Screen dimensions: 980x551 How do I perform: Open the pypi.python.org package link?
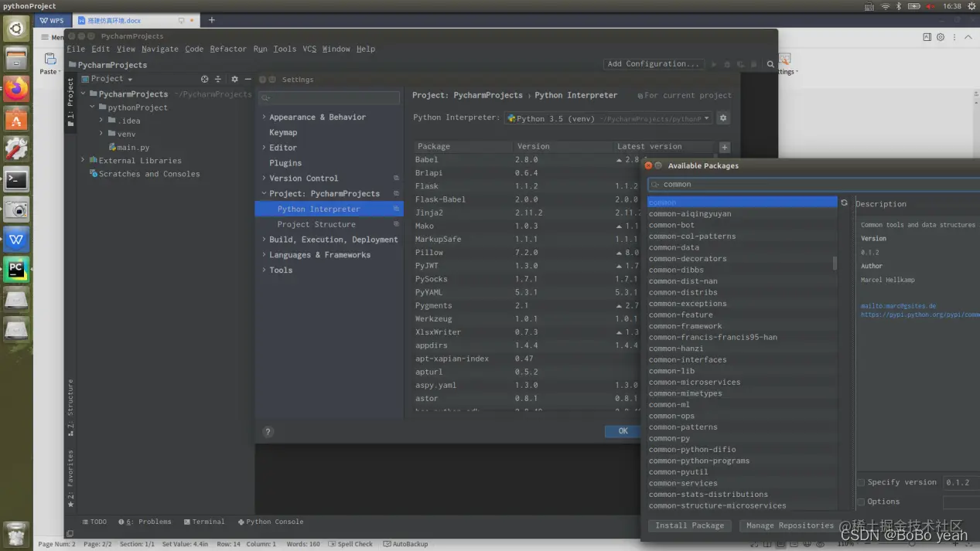click(x=920, y=315)
